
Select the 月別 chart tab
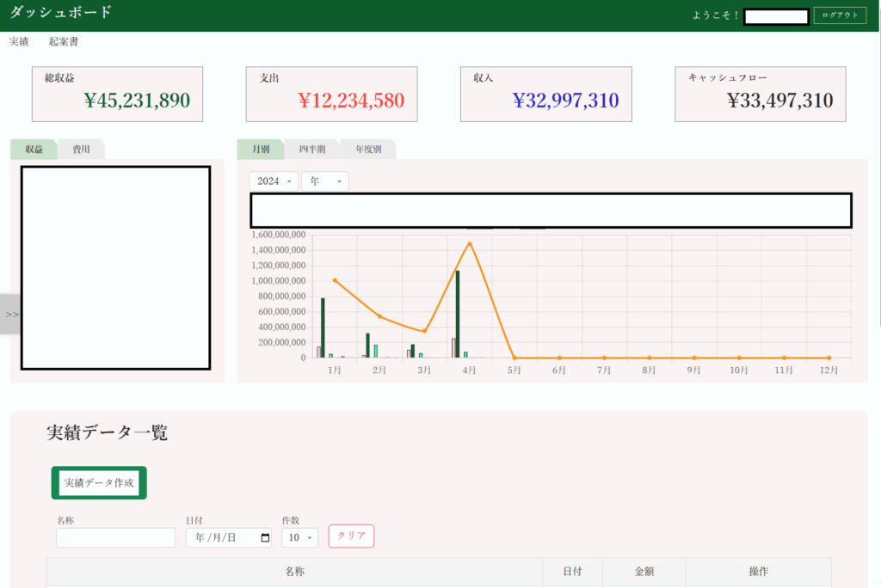pos(261,150)
